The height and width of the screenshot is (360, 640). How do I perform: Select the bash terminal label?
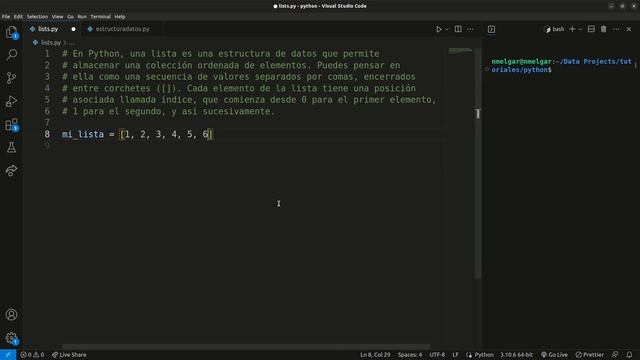coord(554,29)
